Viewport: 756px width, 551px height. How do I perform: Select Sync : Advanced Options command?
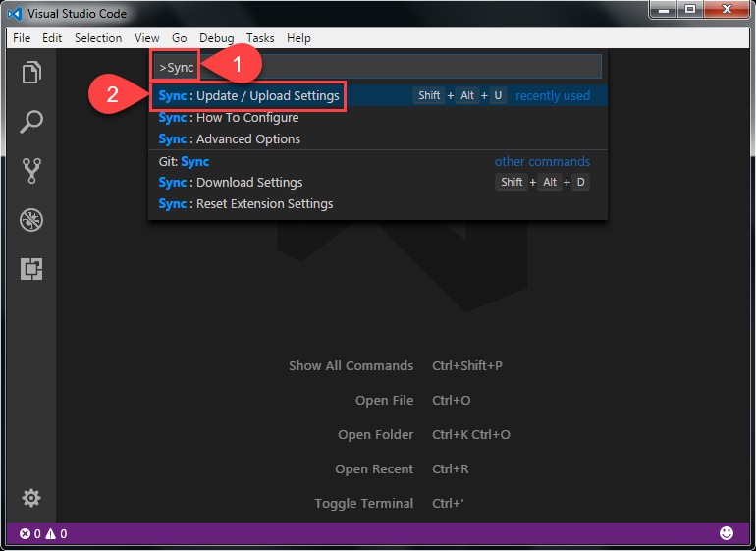(x=378, y=138)
